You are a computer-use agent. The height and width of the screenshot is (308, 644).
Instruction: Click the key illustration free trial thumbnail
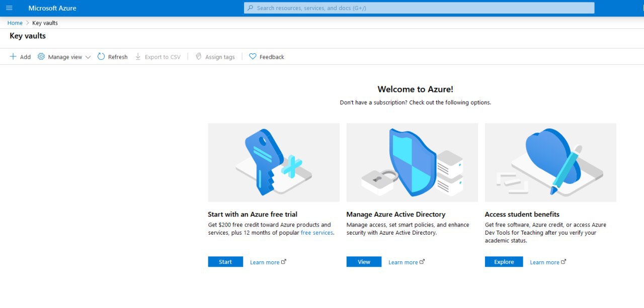(x=274, y=162)
